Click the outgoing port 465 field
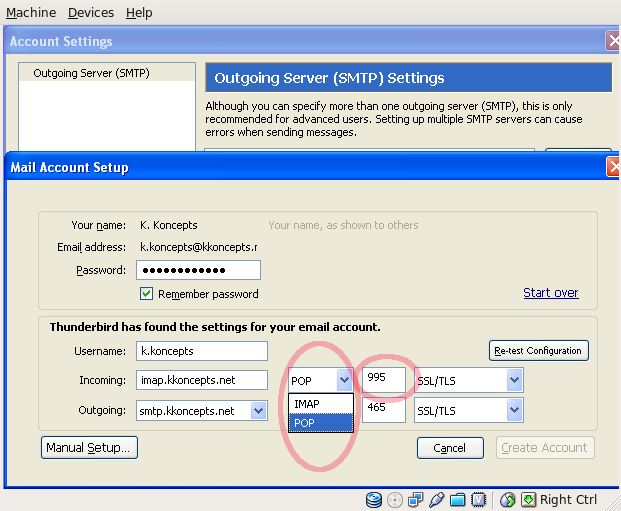Viewport: 621px width, 511px height. (x=384, y=410)
